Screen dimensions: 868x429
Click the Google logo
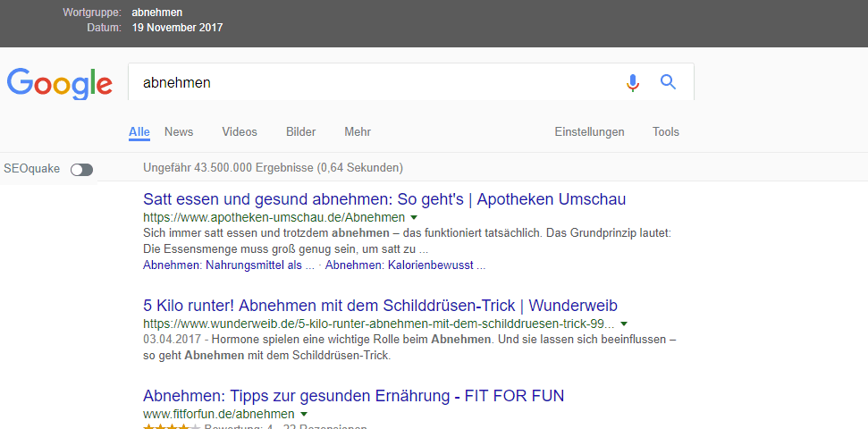(x=59, y=83)
